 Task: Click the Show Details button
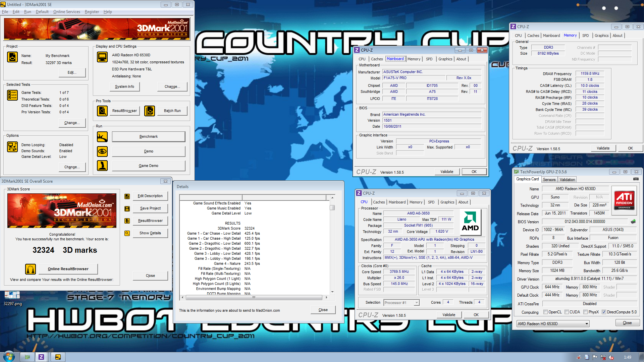[150, 233]
